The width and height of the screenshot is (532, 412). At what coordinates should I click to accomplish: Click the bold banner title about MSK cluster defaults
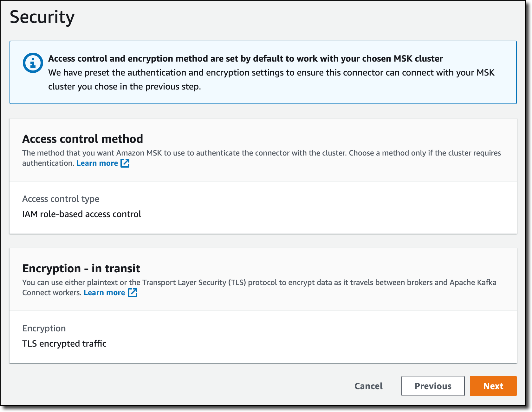click(245, 59)
